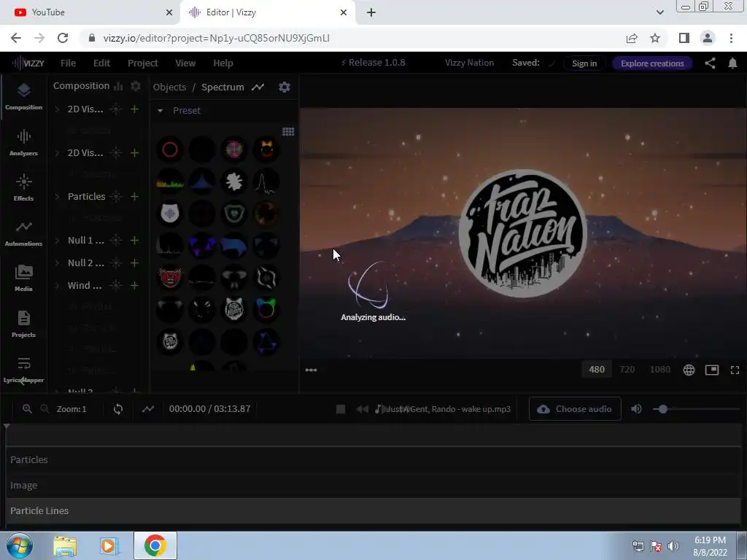Viewport: 747px width, 560px height.
Task: Open the Media sidebar panel
Action: coord(23,278)
